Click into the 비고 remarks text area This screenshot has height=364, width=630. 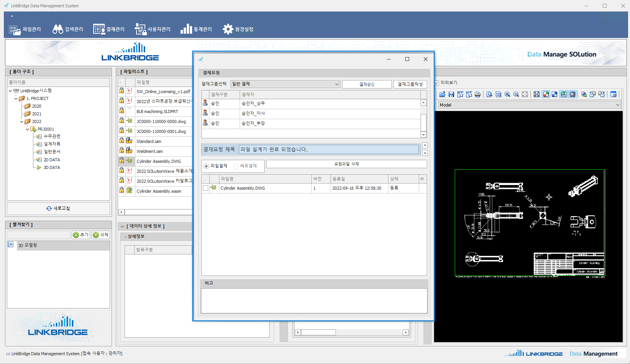[x=314, y=301]
